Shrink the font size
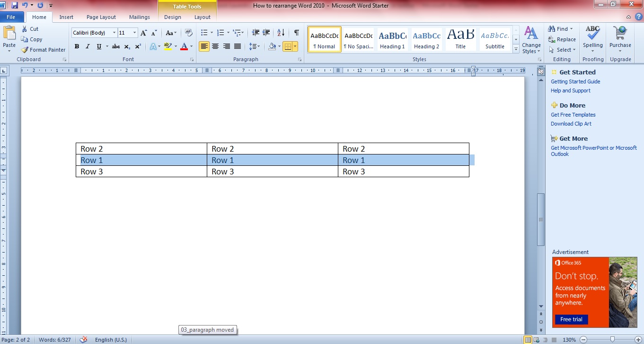Screen dimensions: 644x344 (x=154, y=33)
